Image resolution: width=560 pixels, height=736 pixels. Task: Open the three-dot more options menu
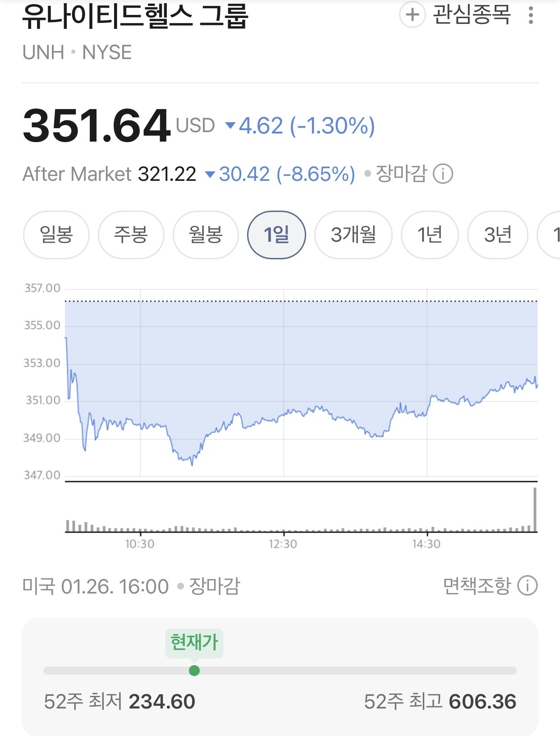pos(531,15)
